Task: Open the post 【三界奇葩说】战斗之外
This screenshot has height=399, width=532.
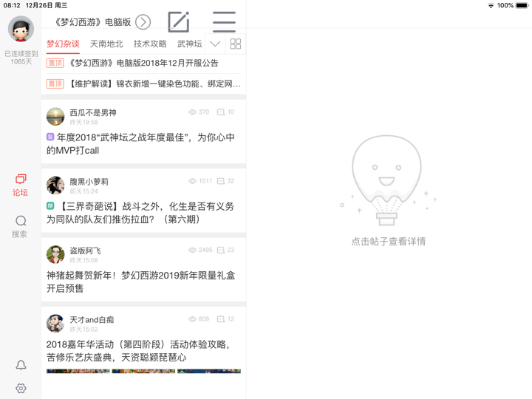Action: (x=141, y=213)
